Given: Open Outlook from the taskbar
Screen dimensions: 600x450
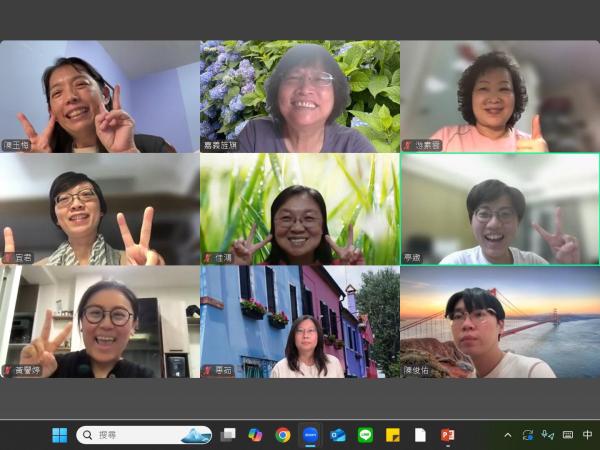Looking at the screenshot, I should tap(338, 435).
